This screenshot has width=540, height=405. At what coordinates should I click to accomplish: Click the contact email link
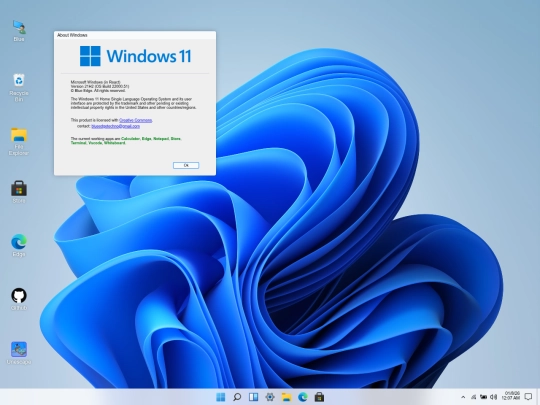[x=116, y=126]
